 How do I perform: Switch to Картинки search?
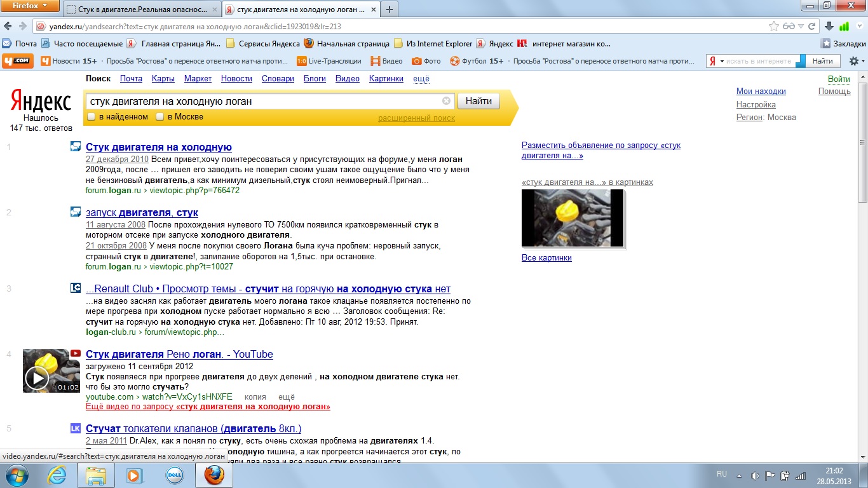click(x=386, y=79)
